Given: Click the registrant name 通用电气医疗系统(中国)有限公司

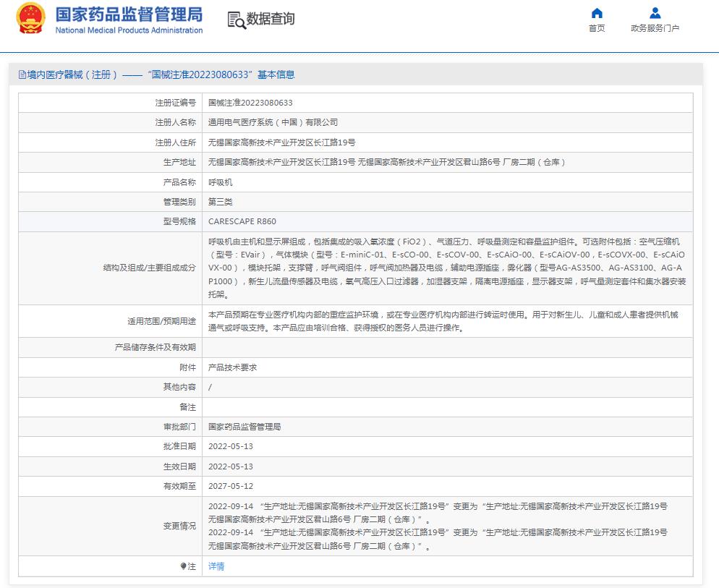Looking at the screenshot, I should point(273,123).
